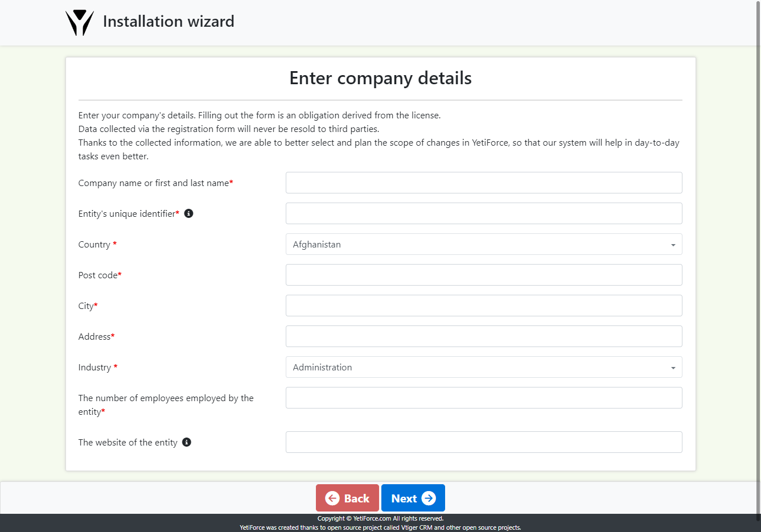Click the Entity's unique identifier field

click(x=483, y=213)
